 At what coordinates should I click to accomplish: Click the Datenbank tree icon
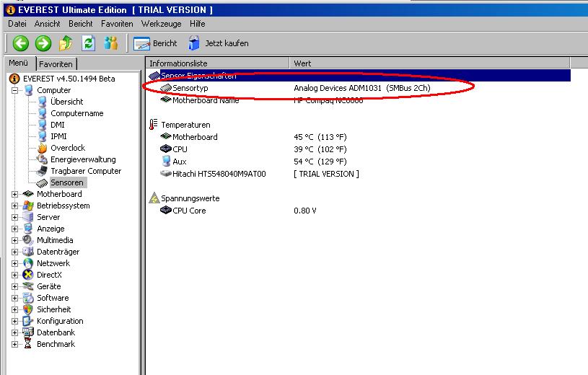28,332
